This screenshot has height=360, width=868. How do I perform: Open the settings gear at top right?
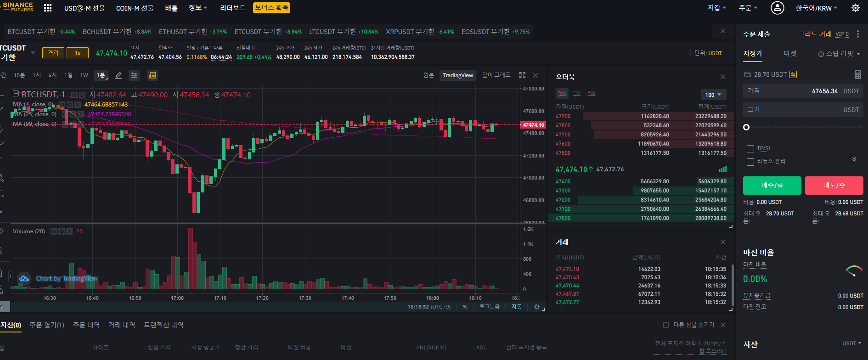856,8
